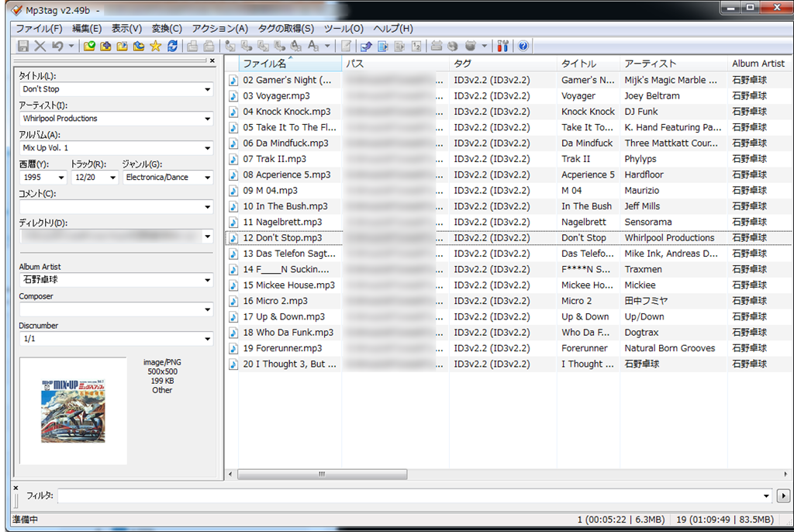Image resolution: width=794 pixels, height=532 pixels.
Task: Sort by the Album Artist column header
Action: pyautogui.click(x=760, y=64)
